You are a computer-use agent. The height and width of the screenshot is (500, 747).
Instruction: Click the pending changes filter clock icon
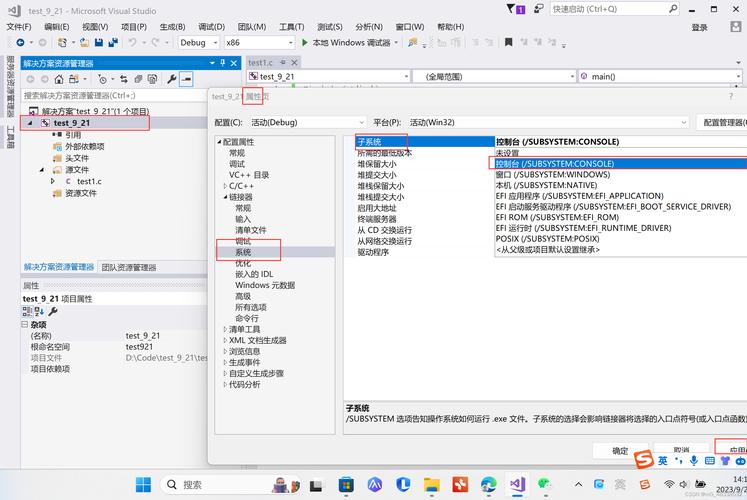click(102, 79)
